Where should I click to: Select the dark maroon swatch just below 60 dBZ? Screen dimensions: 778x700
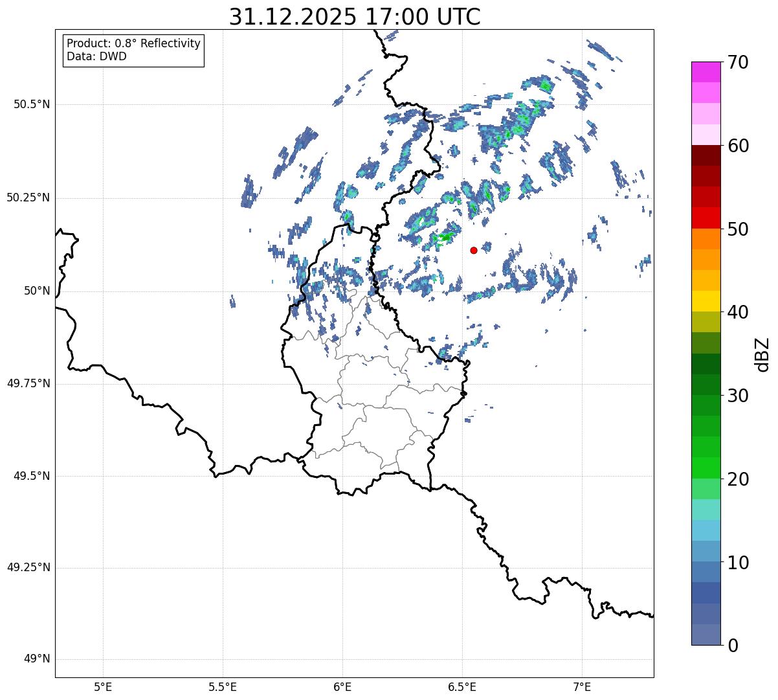point(706,155)
